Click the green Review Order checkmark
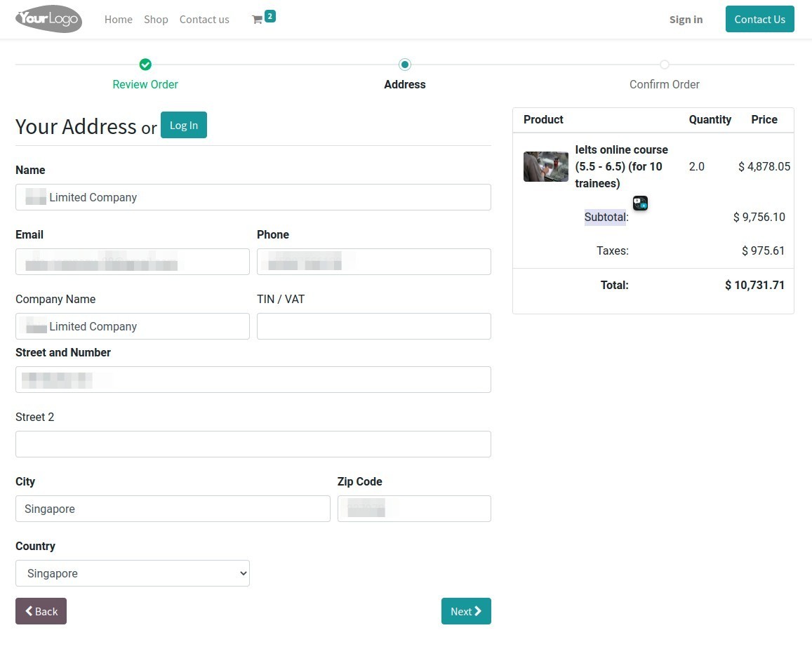 (145, 64)
